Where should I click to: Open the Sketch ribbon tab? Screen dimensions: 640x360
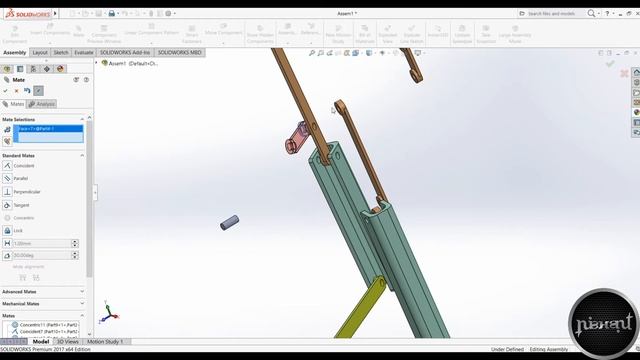61,53
